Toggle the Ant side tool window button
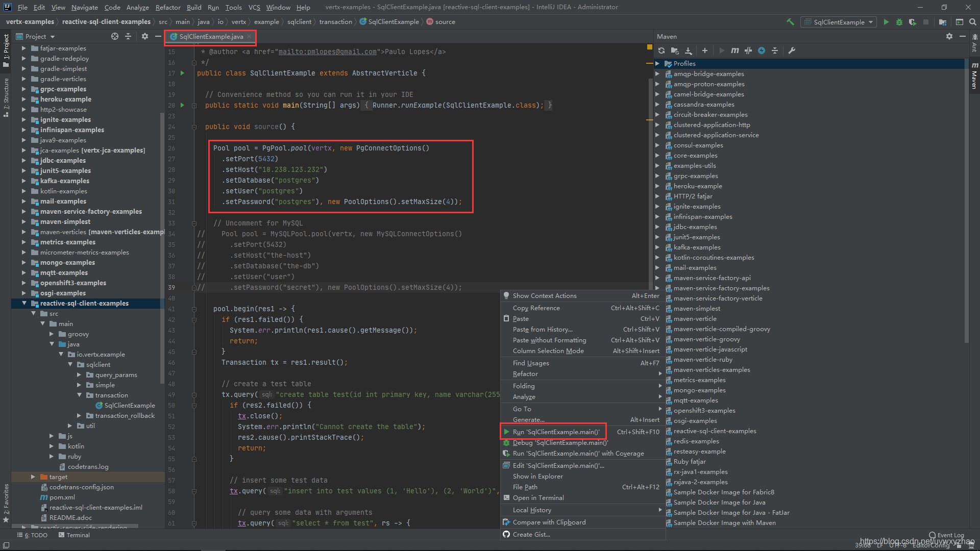980x551 pixels. point(974,43)
